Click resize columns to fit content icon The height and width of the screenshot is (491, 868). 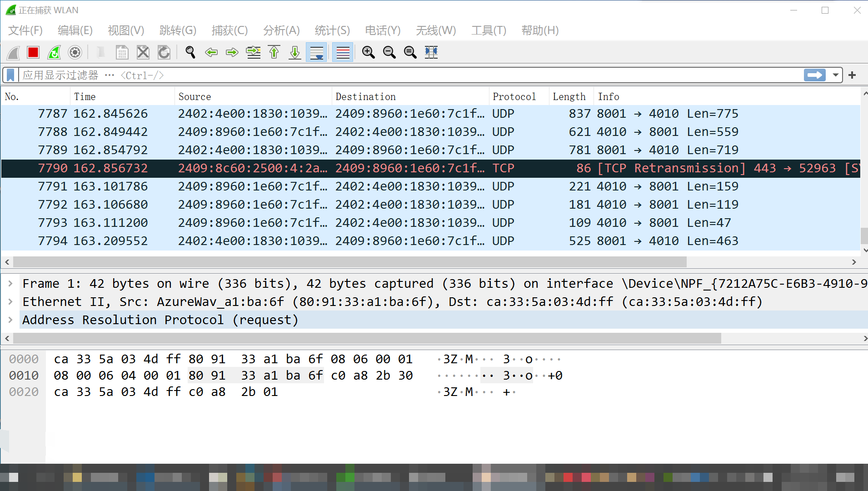pos(431,53)
